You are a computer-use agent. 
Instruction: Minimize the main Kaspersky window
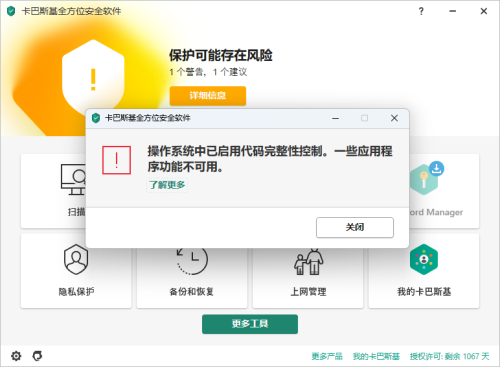[x=452, y=11]
